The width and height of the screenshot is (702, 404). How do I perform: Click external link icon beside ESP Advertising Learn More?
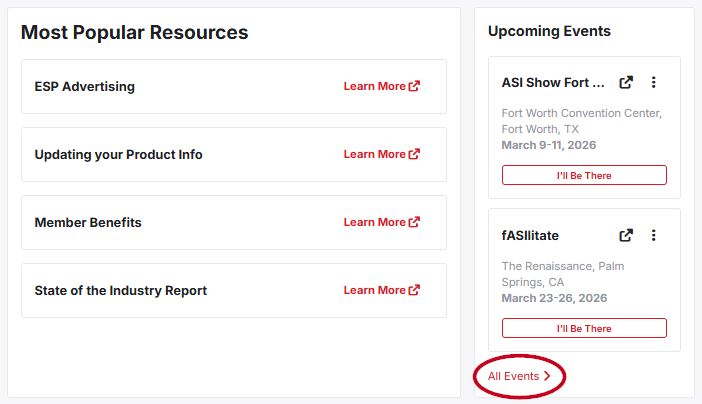(415, 86)
